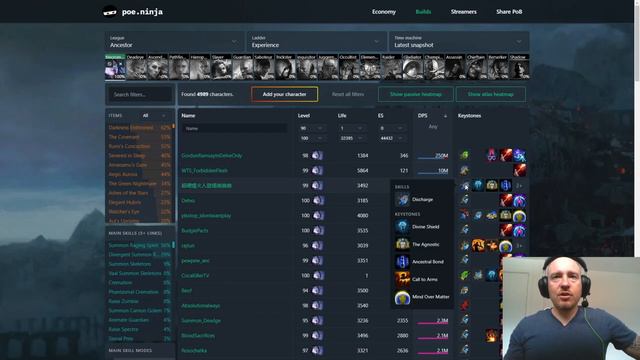
Task: Open the Ladder dropdown showing Experience
Action: pyautogui.click(x=316, y=42)
